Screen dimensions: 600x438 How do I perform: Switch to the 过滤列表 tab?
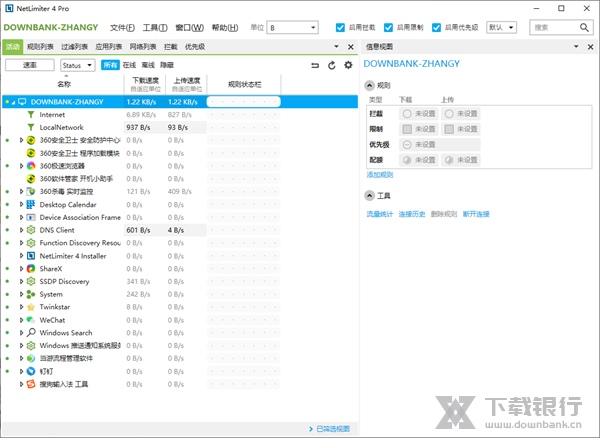[x=75, y=47]
